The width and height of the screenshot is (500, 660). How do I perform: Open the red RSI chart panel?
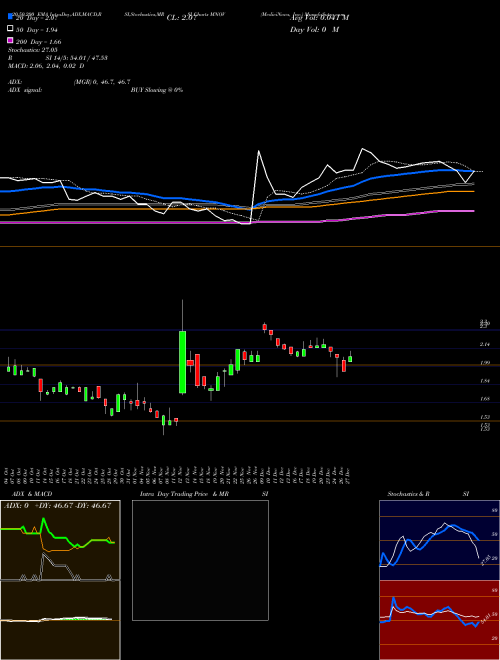pyautogui.click(x=439, y=620)
